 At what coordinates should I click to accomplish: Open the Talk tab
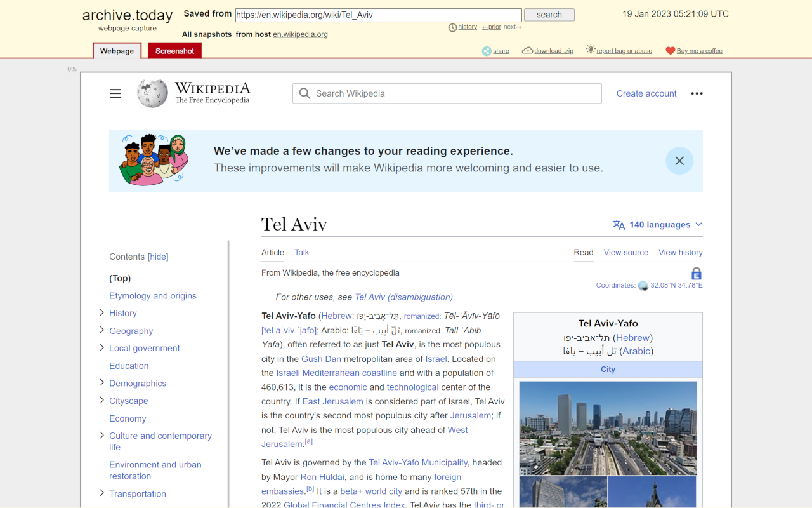click(x=301, y=252)
